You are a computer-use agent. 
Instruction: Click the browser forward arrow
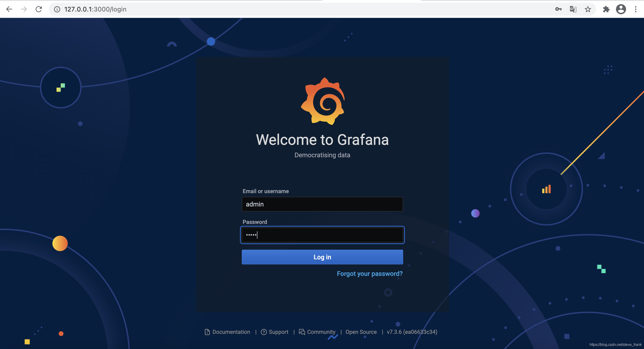pyautogui.click(x=24, y=9)
